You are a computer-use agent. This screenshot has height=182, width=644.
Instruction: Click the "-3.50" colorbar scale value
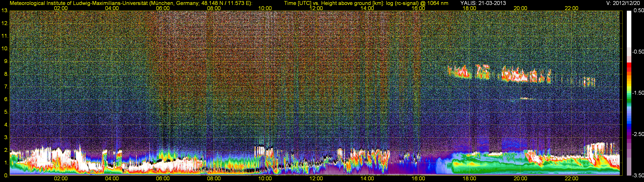click(638, 176)
